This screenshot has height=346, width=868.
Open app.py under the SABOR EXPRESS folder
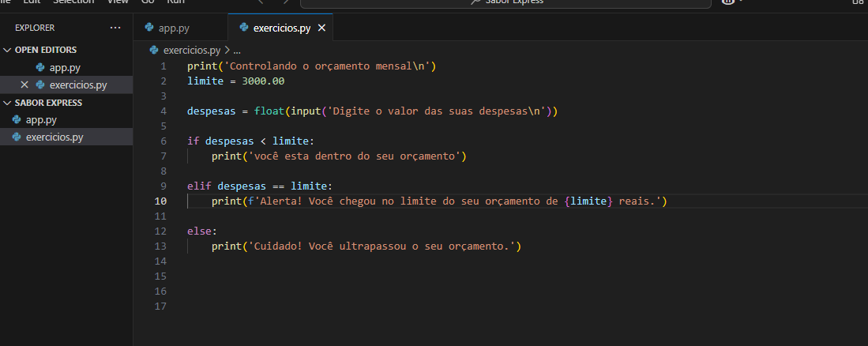click(x=66, y=119)
